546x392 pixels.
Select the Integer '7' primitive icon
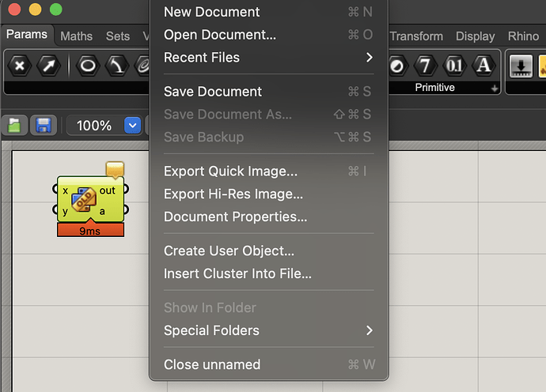425,66
